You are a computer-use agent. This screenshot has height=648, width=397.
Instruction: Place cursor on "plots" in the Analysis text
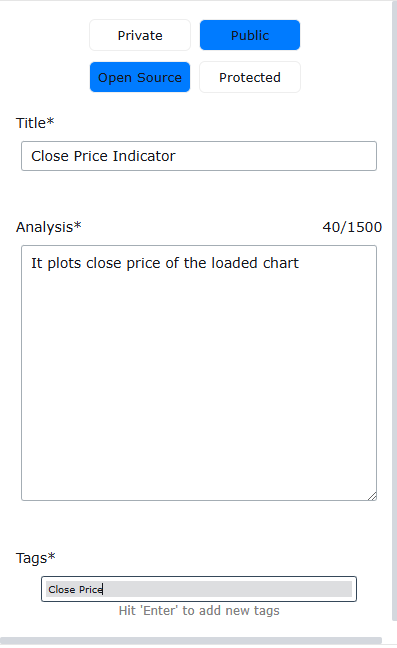pyautogui.click(x=64, y=263)
